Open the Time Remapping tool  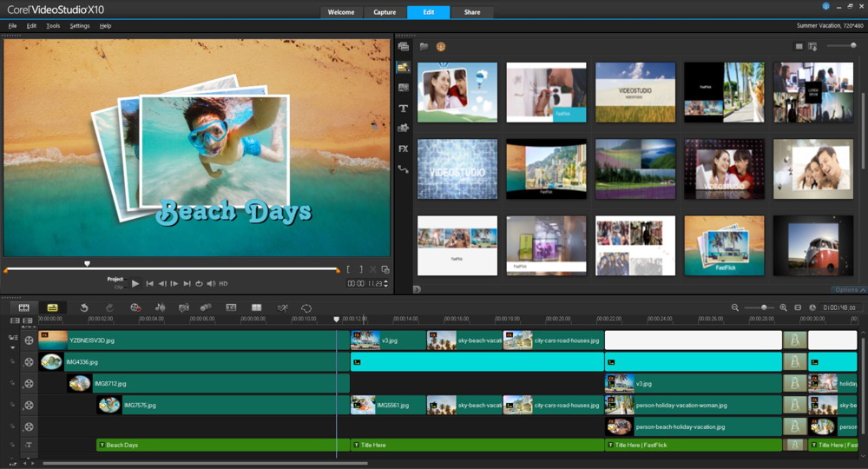click(x=282, y=307)
